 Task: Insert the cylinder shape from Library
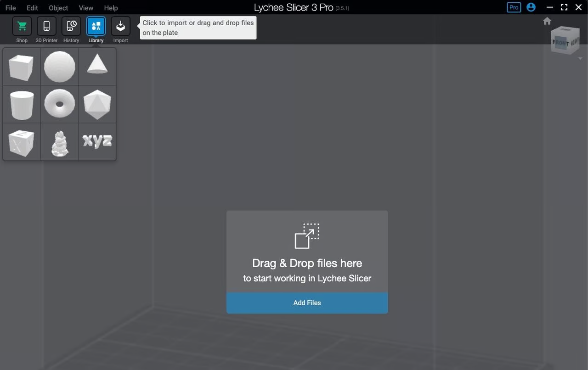(22, 105)
